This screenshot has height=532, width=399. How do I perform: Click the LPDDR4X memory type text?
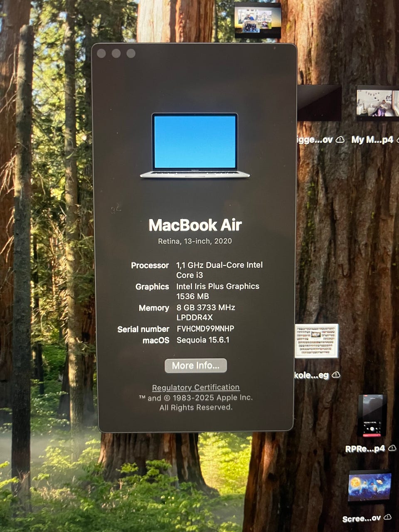click(x=195, y=318)
